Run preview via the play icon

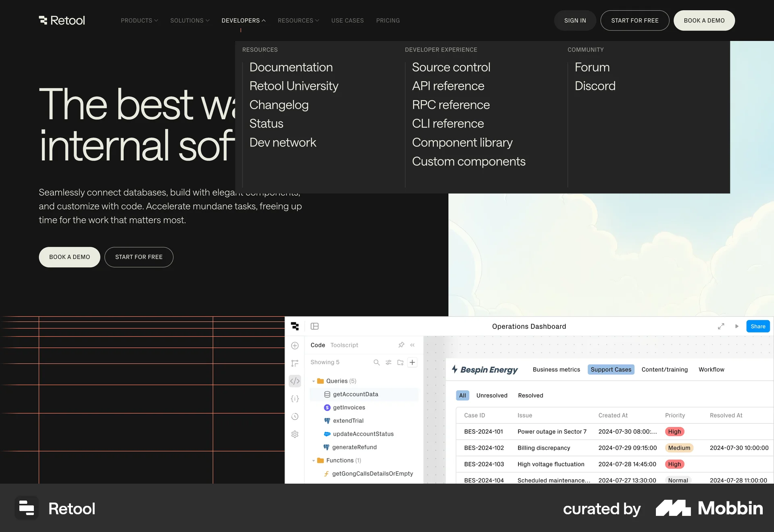(x=737, y=326)
